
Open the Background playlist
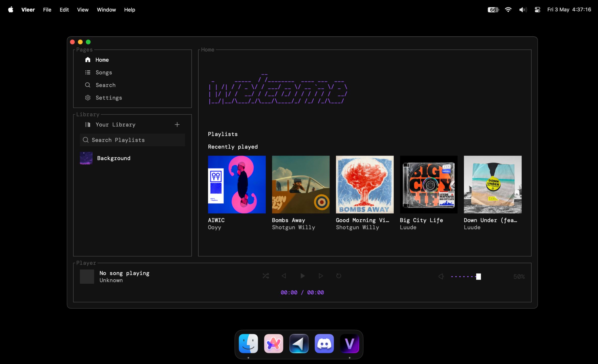pyautogui.click(x=114, y=158)
